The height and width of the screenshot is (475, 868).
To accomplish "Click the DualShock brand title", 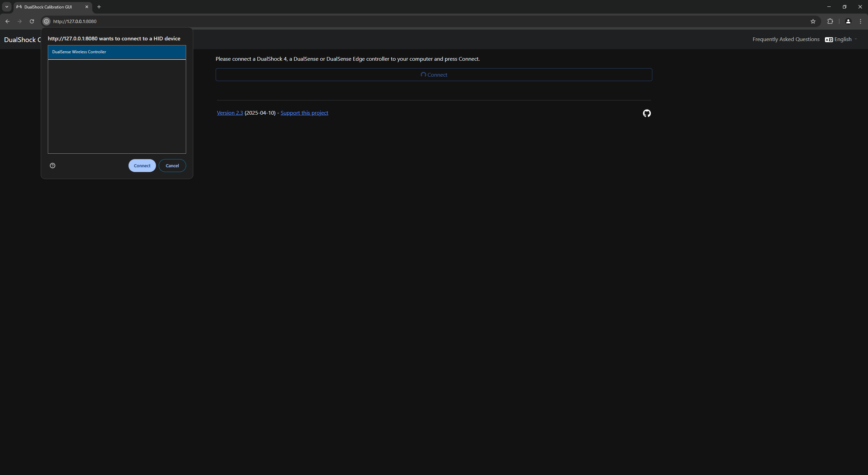I will pos(22,40).
